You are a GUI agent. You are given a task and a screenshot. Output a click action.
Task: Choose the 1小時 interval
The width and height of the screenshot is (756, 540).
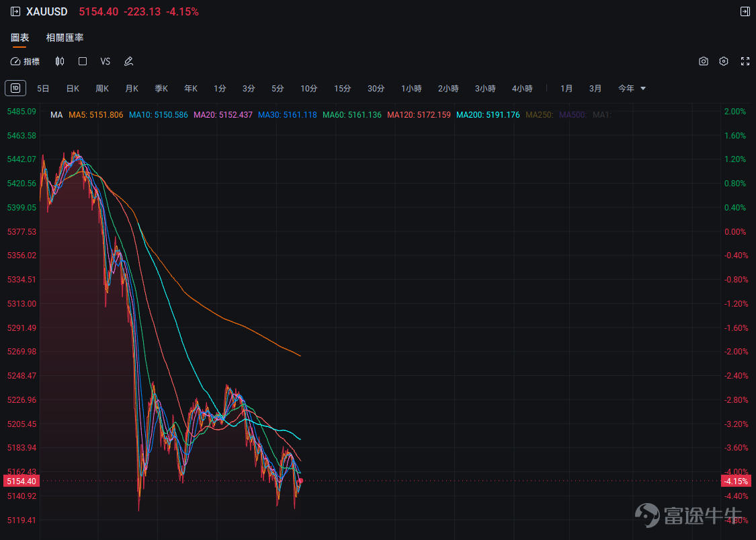(411, 88)
